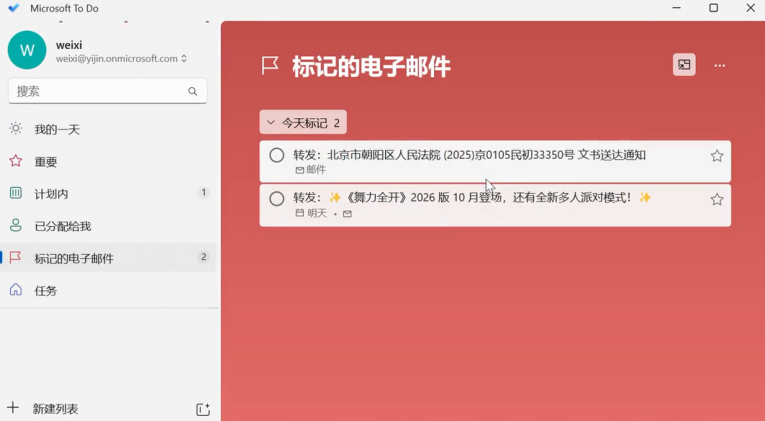The height and width of the screenshot is (421, 765).
Task: Star the 北京市朝阳区人民法院 task as important
Action: [716, 156]
